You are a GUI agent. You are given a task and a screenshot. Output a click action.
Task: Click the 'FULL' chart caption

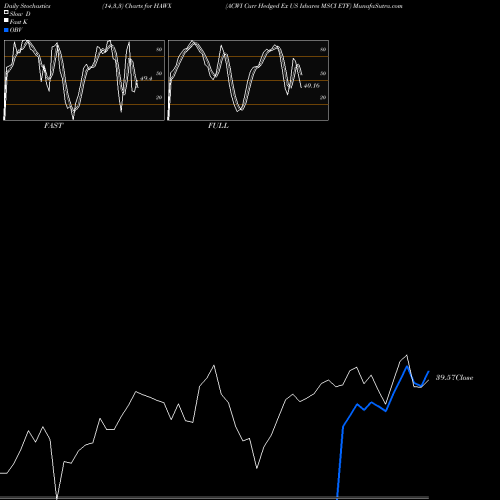[218, 126]
